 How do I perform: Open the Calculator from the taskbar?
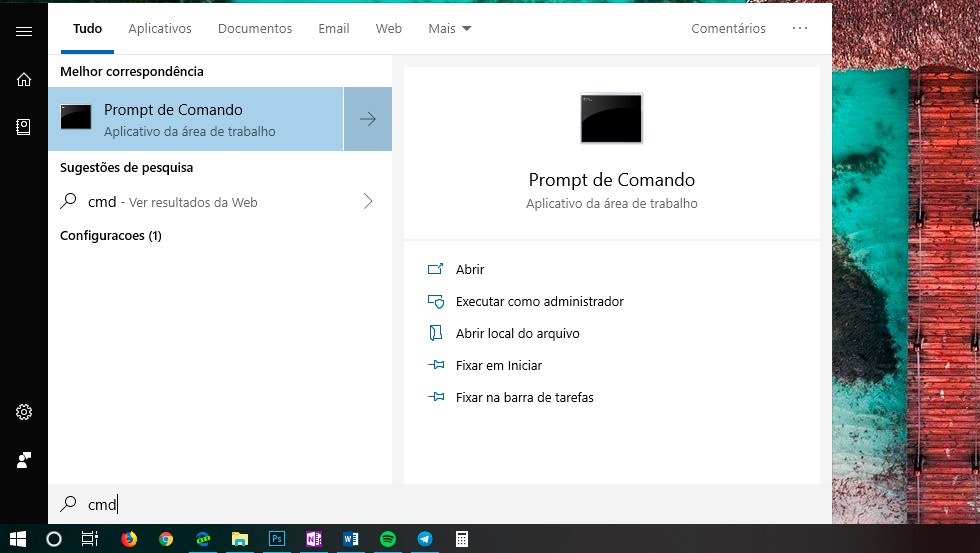click(462, 539)
